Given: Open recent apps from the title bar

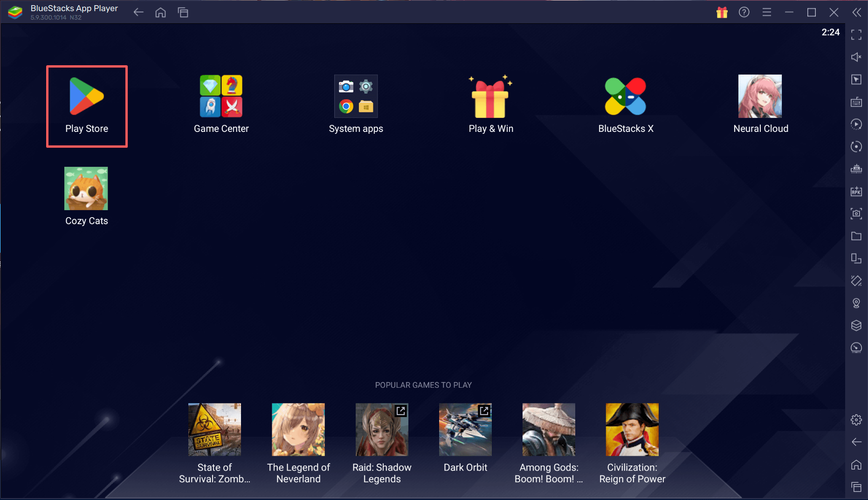Looking at the screenshot, I should coord(183,12).
